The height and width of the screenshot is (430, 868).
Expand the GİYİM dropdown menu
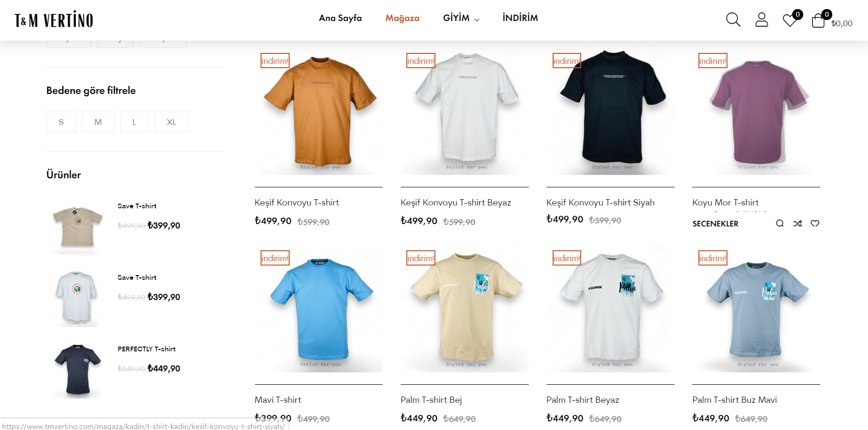[461, 18]
